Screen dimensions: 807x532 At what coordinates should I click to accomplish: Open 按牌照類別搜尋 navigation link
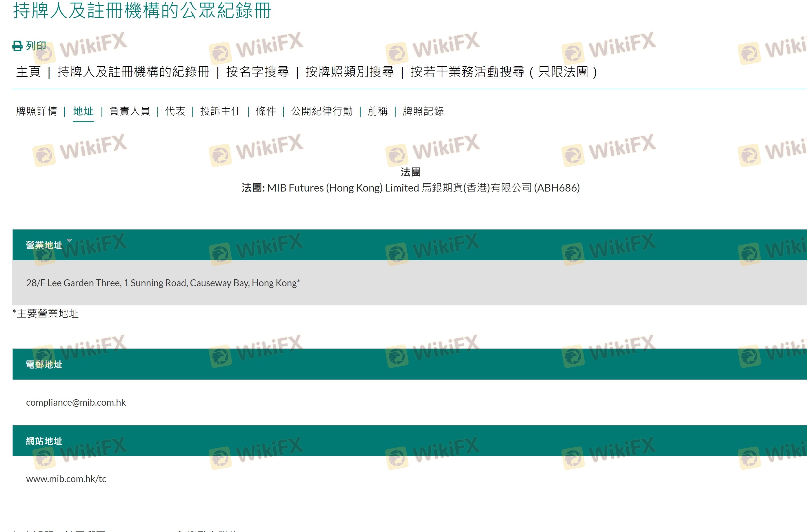350,72
